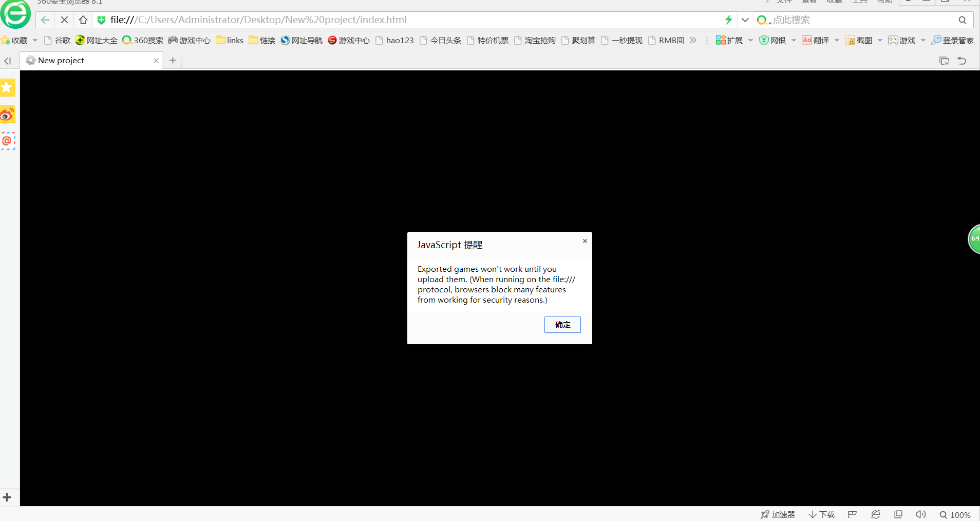Collapse the sidebar with the left arrow icon

[x=8, y=61]
